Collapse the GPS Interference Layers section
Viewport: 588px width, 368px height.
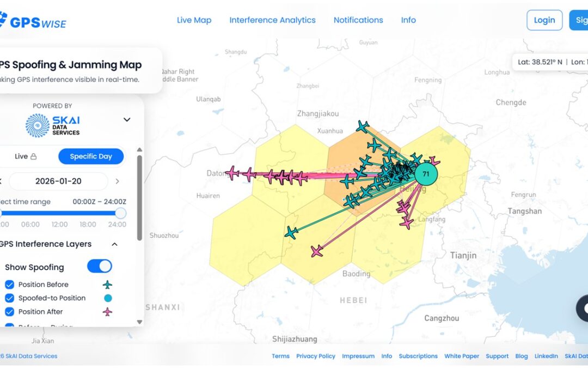pyautogui.click(x=114, y=245)
